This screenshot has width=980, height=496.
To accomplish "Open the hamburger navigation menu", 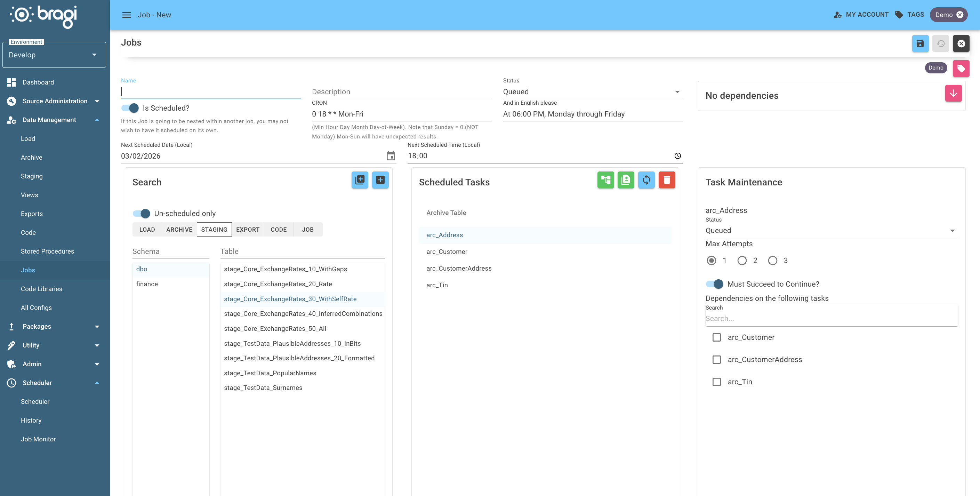I will [x=126, y=15].
